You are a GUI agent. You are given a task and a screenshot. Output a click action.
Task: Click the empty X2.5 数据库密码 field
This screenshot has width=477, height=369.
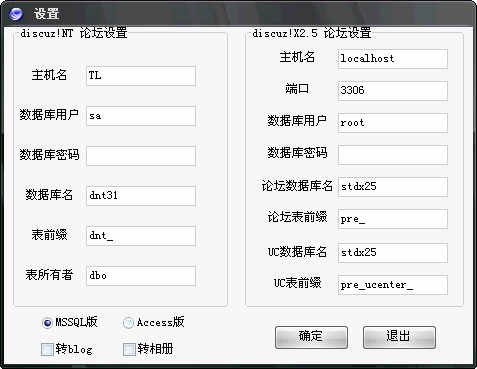[393, 155]
